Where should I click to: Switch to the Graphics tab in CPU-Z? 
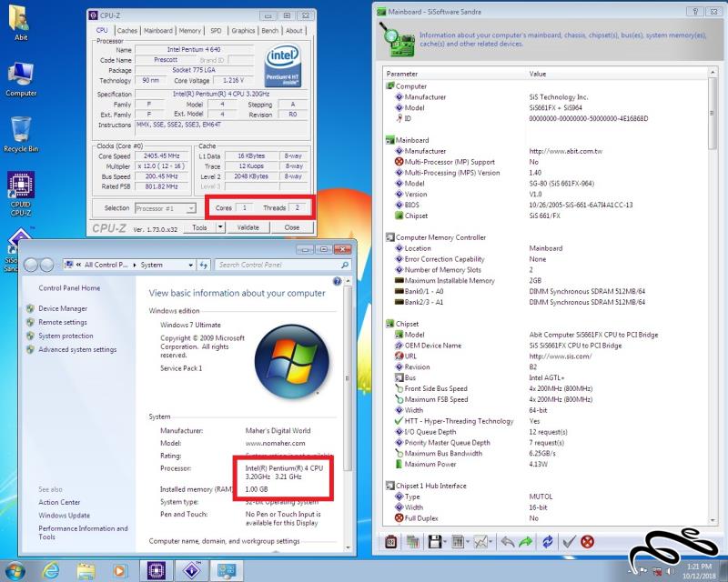pyautogui.click(x=243, y=31)
